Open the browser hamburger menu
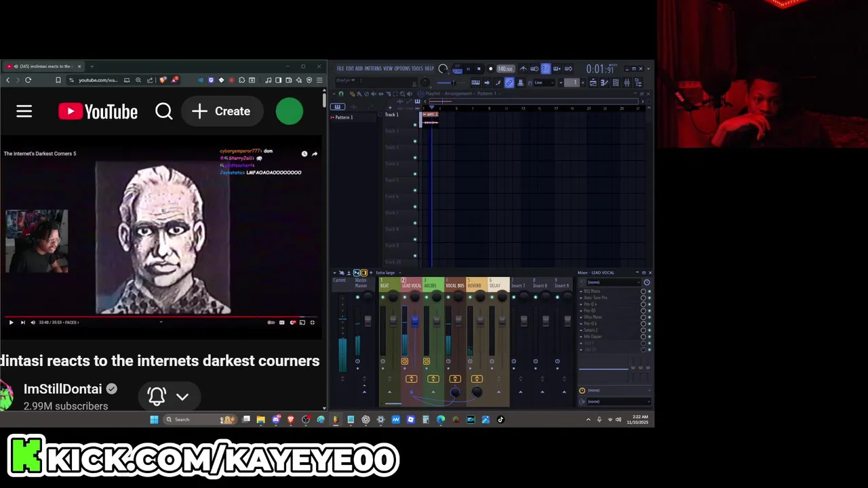 click(x=319, y=80)
